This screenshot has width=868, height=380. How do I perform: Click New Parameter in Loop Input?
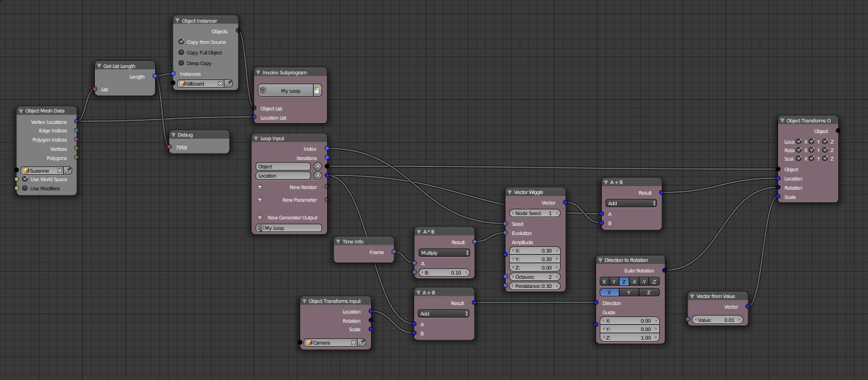[x=301, y=200]
